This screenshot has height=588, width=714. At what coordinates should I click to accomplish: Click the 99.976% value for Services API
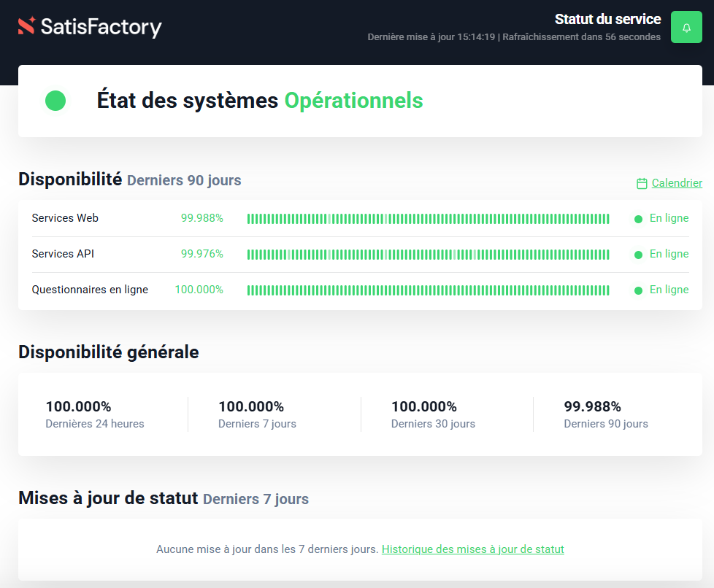(202, 254)
